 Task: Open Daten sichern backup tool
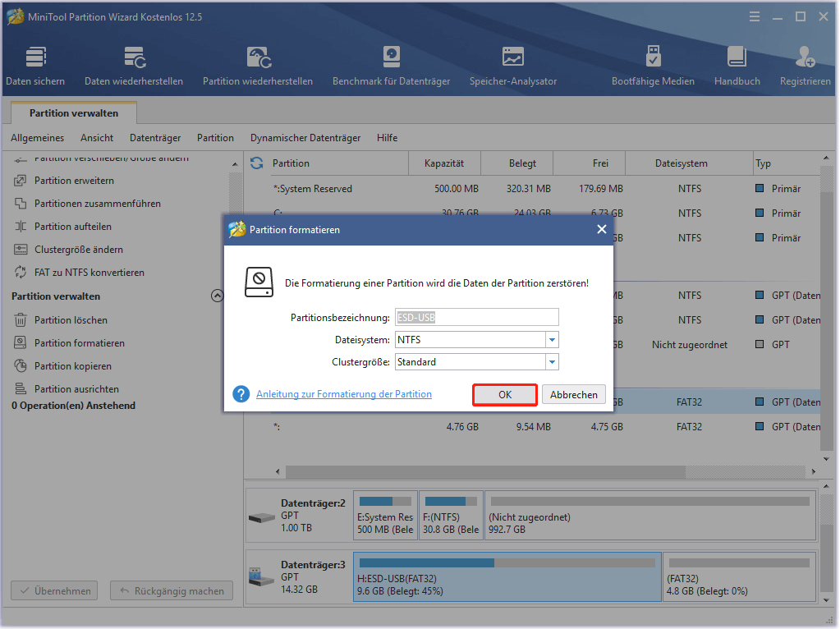pyautogui.click(x=35, y=67)
